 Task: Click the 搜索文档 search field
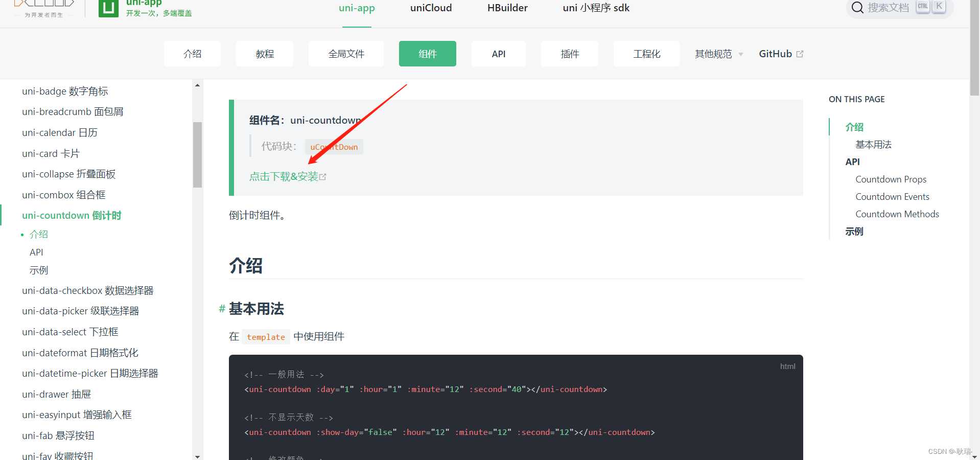coord(900,8)
